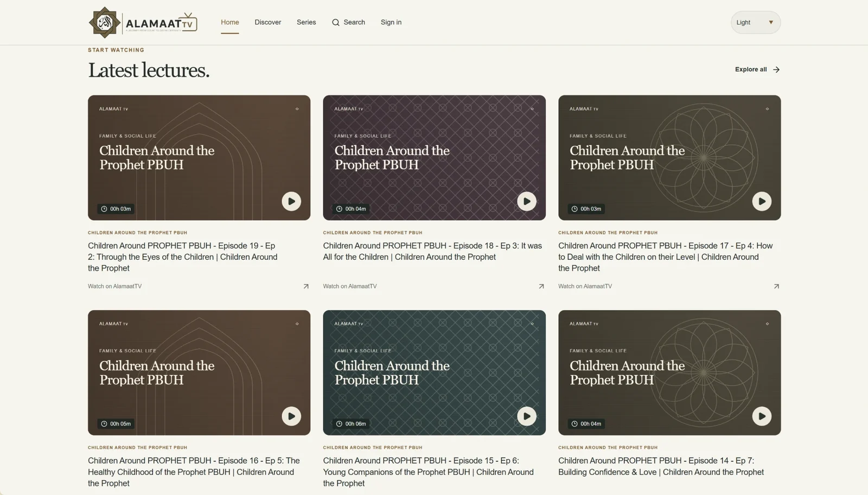Click the 00h 04m clock badge on Episode 14
The height and width of the screenshot is (495, 868).
coord(586,423)
